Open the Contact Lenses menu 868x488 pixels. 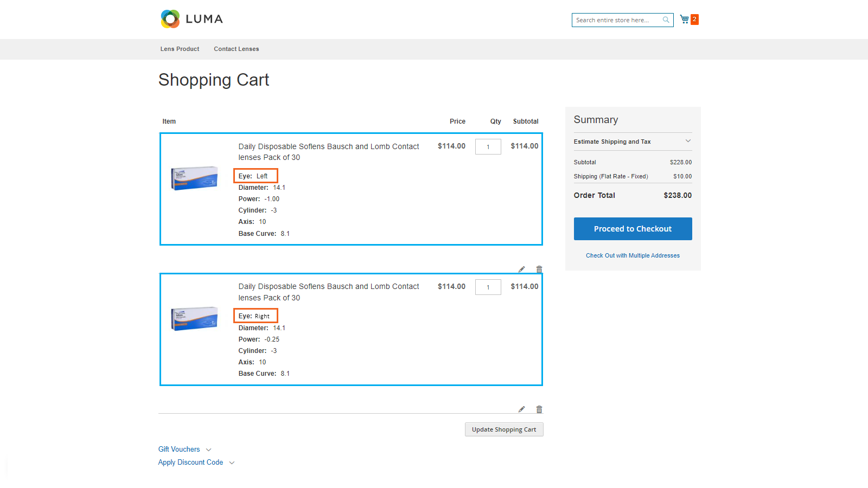[x=237, y=49]
